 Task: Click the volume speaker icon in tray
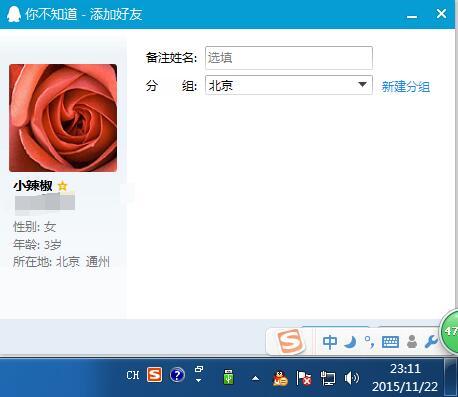tap(352, 378)
